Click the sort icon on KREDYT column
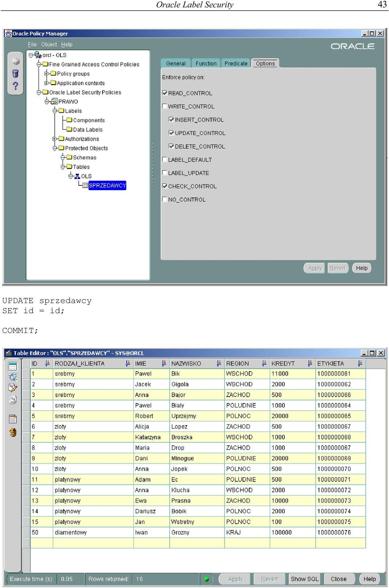 point(310,363)
